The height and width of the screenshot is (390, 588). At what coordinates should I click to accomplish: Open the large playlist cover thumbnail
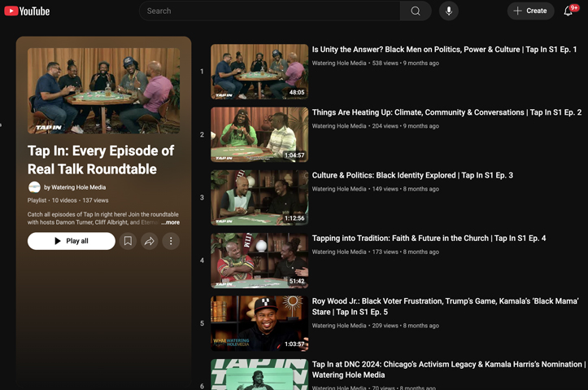tap(103, 91)
